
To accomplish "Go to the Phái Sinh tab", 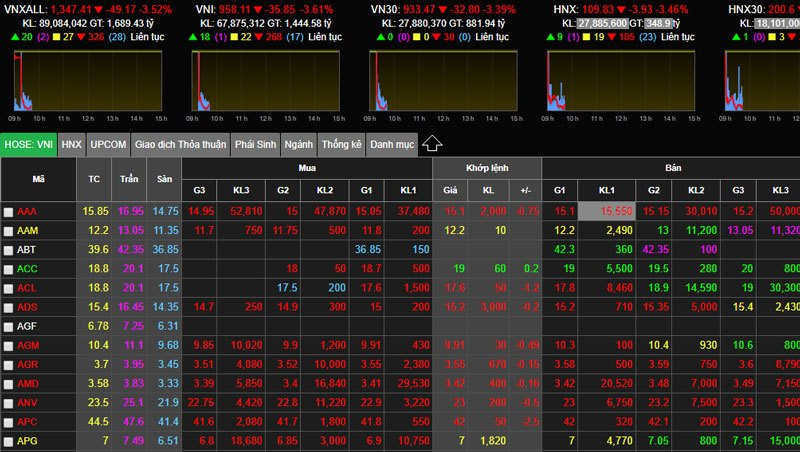I will tap(255, 144).
